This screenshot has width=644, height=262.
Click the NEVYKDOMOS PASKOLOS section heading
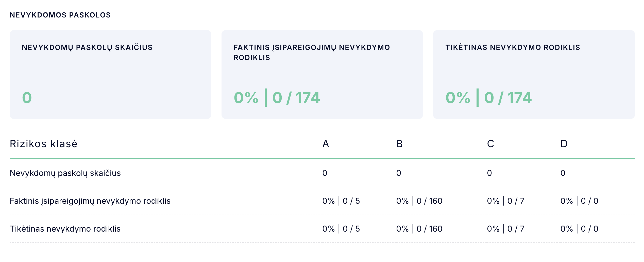[x=60, y=15]
